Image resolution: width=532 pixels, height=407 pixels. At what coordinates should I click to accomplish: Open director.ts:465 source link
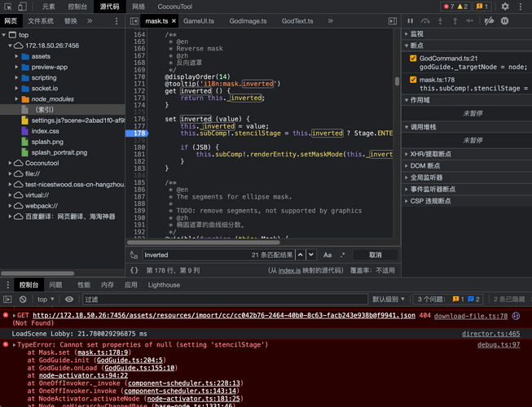490,334
